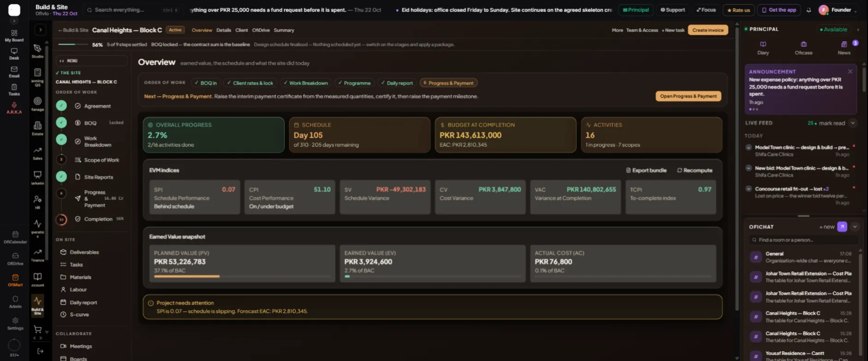Screen dimensions: 868x361
Task: Click the Create invoice button
Action: [x=708, y=30]
